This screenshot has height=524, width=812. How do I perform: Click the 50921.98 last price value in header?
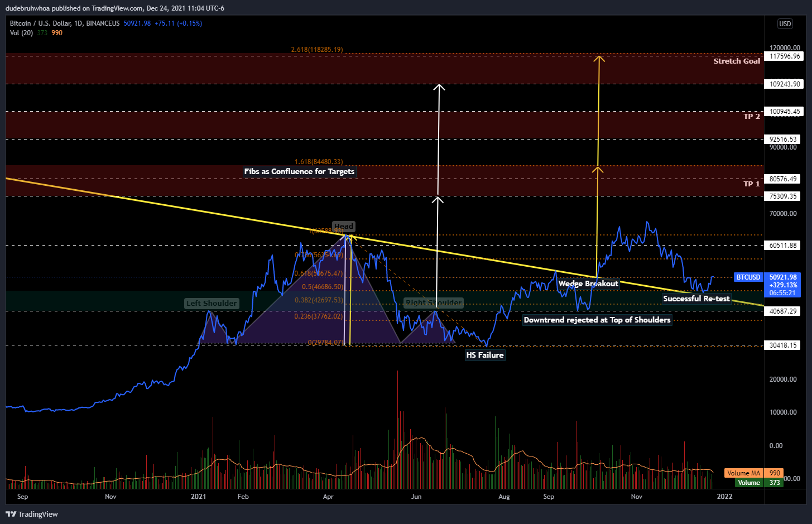coord(137,23)
